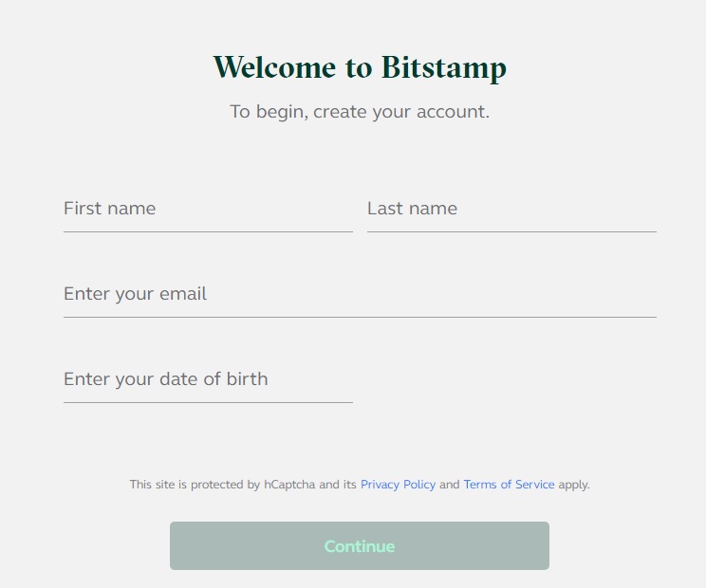706x588 pixels.
Task: Click the word 'apply.' after Terms of Service
Action: 574,485
